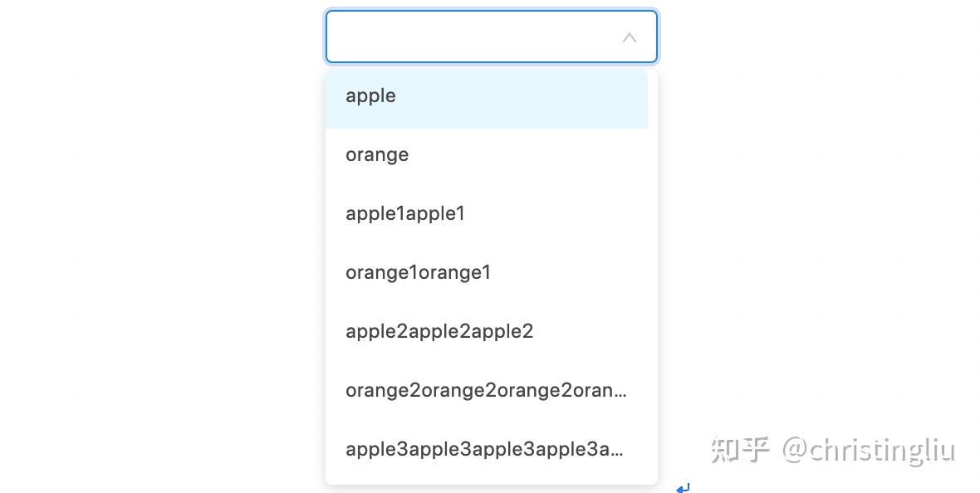Click the chevron arrow inside the select box
Image resolution: width=980 pixels, height=493 pixels.
629,37
